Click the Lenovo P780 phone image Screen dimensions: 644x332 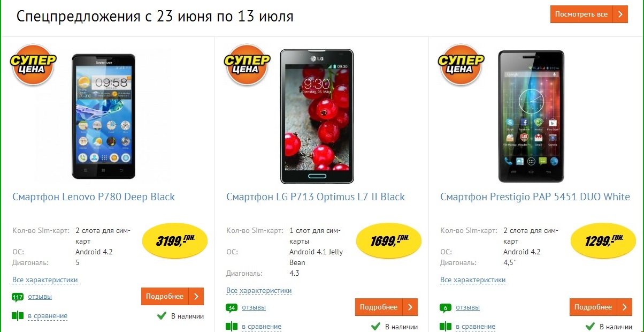point(103,116)
